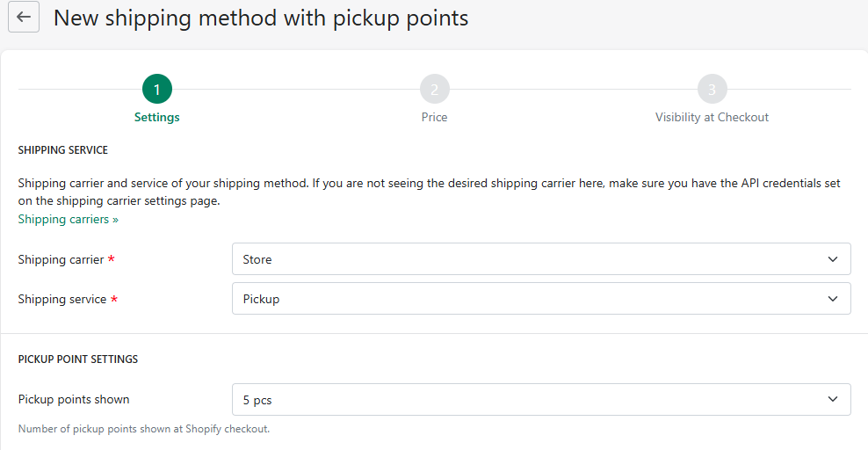Image resolution: width=868 pixels, height=450 pixels.
Task: Open the Visibility at Checkout step label
Action: tap(712, 117)
